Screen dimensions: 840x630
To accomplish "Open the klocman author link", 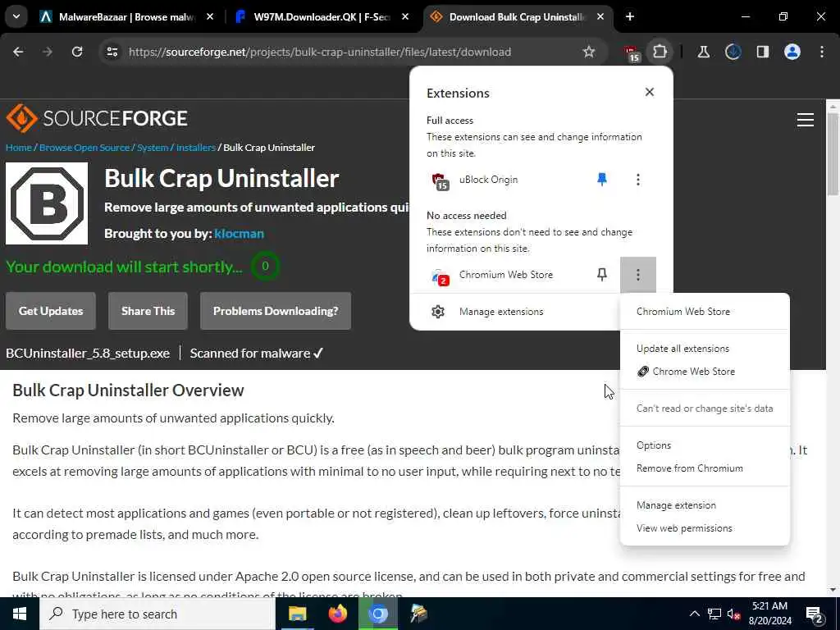I will (x=239, y=234).
